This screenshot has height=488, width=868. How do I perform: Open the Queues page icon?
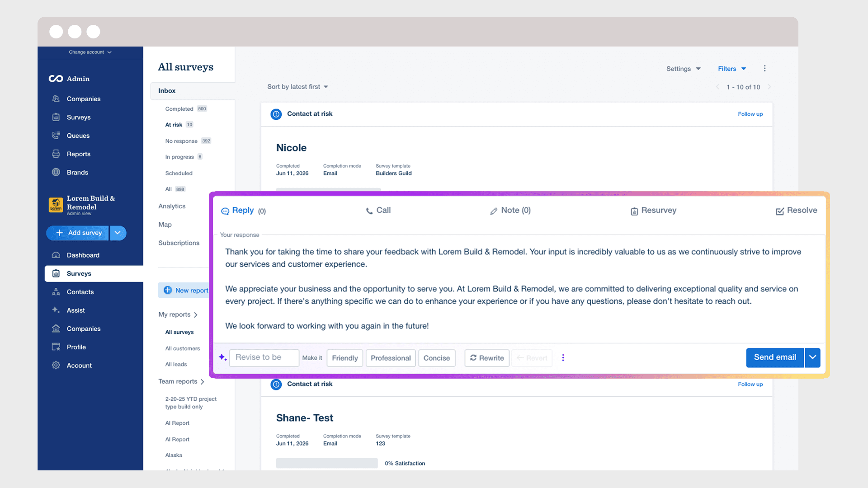[56, 135]
